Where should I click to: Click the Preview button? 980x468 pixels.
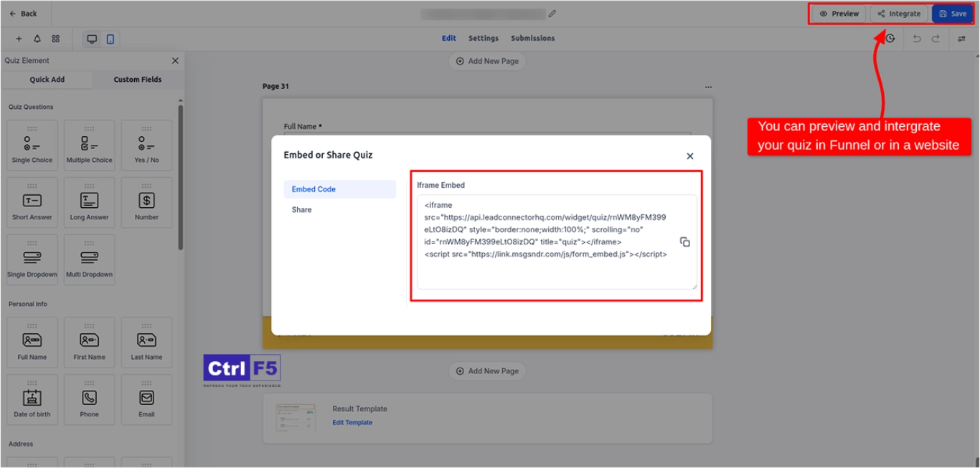tap(839, 14)
